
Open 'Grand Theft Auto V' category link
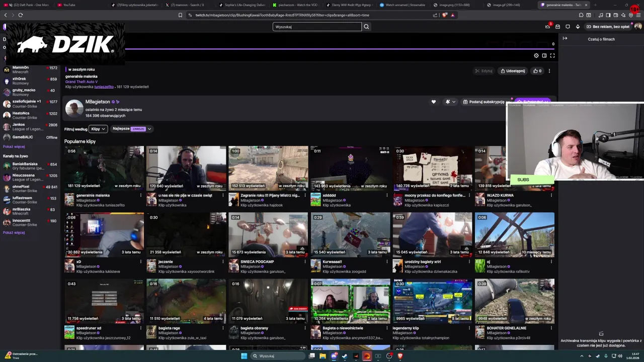(x=81, y=81)
